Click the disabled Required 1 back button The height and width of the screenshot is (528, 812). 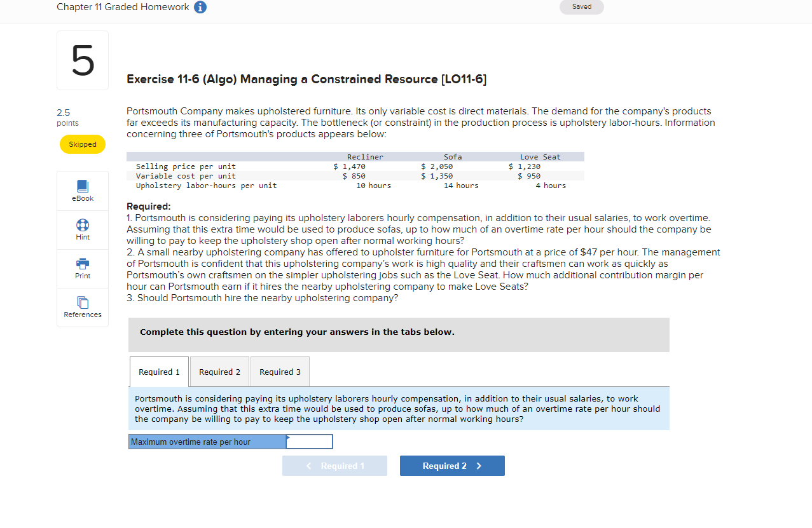pos(334,466)
